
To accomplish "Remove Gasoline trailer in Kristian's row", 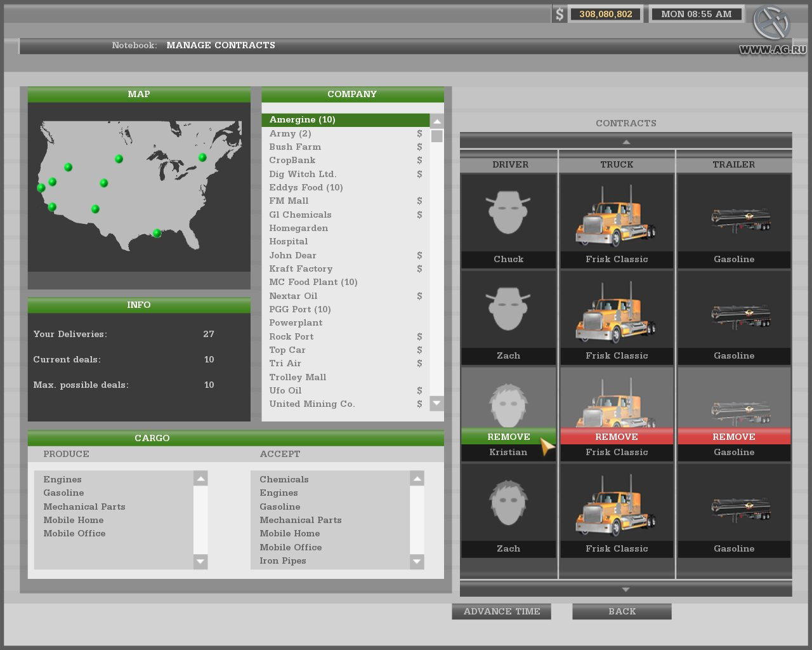I will [734, 437].
